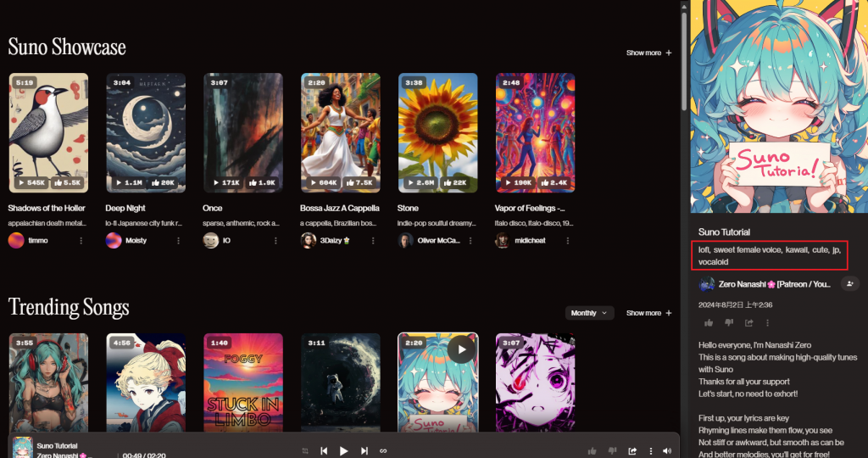The image size is (868, 458).
Task: Open Deep Night moon cover thumbnail
Action: click(x=146, y=133)
